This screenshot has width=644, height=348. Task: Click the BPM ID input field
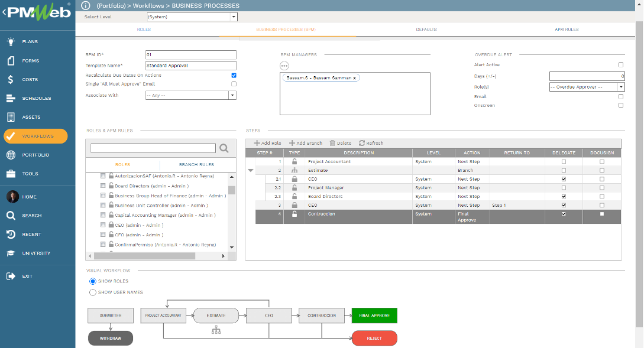pyautogui.click(x=191, y=54)
